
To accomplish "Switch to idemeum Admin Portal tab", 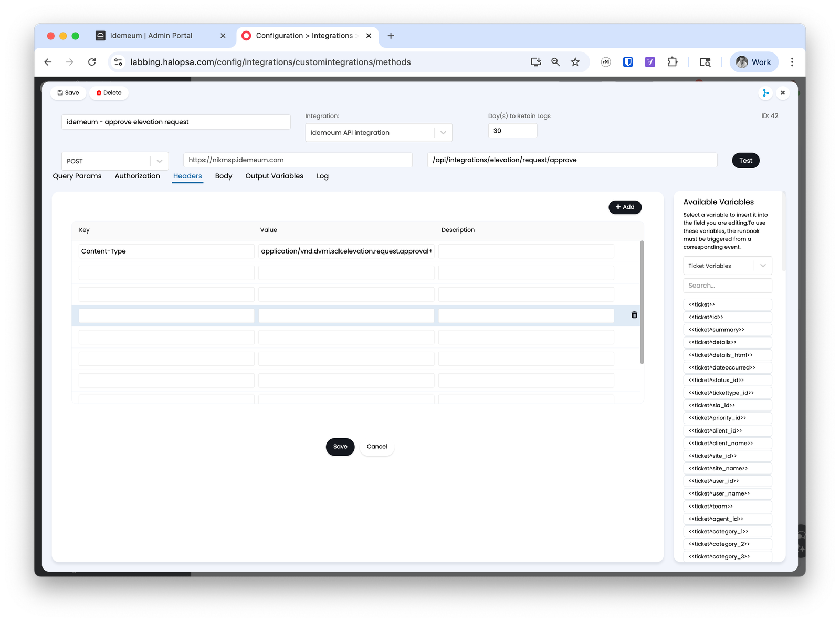I will pos(151,36).
